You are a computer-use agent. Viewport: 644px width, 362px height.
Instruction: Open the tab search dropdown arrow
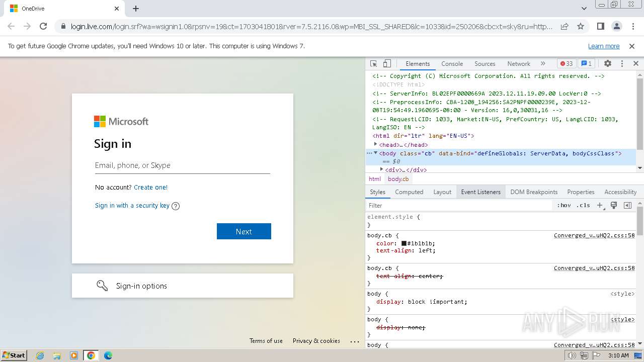pyautogui.click(x=584, y=9)
